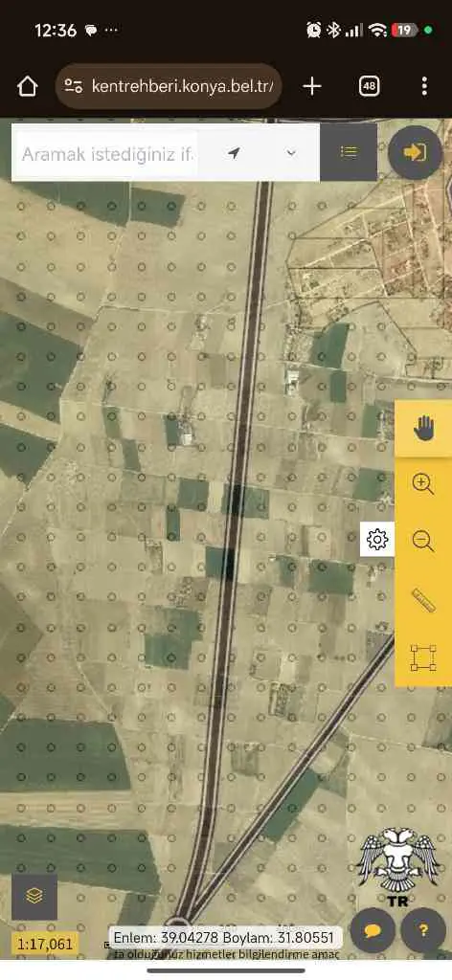Open the gear settings button
Viewport: 452px width, 980px height.
point(377,539)
